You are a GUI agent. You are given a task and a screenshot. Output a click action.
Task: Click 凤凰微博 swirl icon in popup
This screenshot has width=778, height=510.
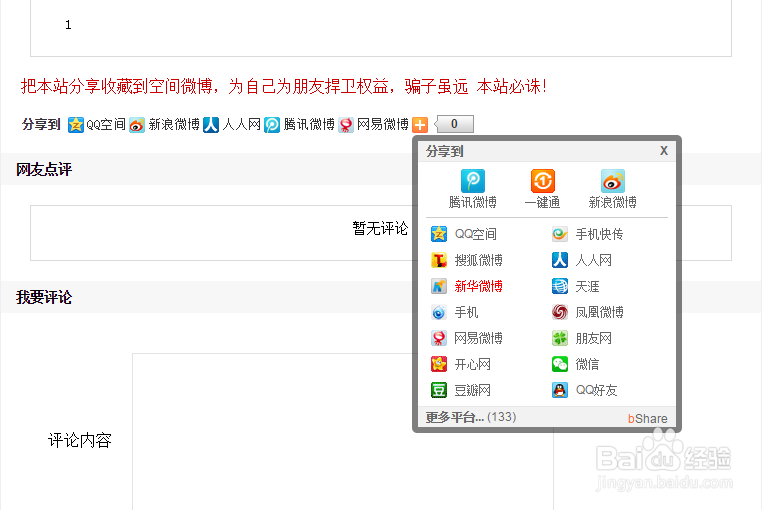[560, 312]
